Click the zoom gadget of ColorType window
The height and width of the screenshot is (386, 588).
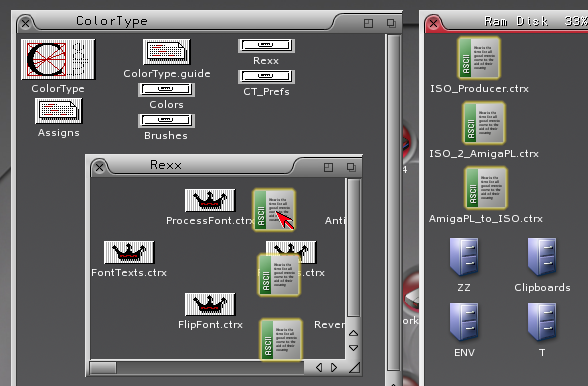pos(369,23)
